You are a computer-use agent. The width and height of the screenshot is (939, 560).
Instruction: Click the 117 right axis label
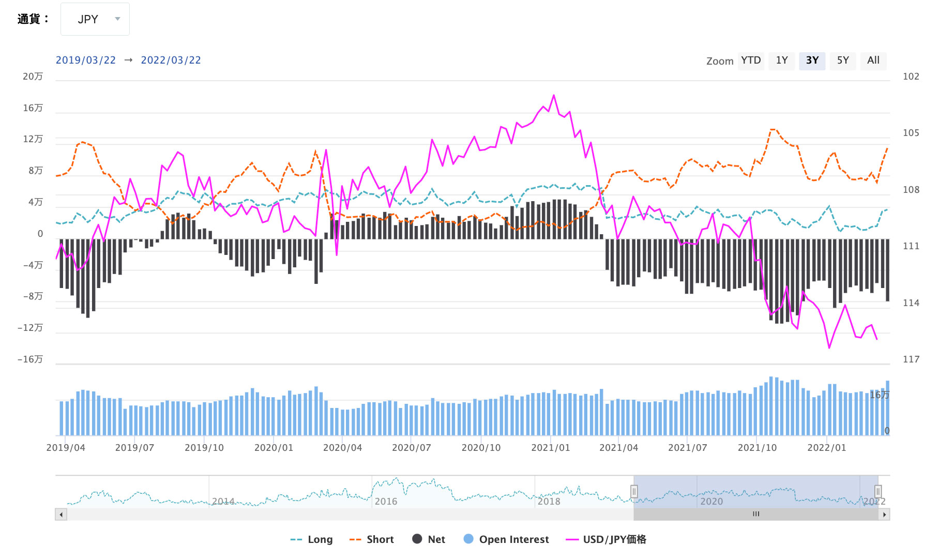pos(911,359)
